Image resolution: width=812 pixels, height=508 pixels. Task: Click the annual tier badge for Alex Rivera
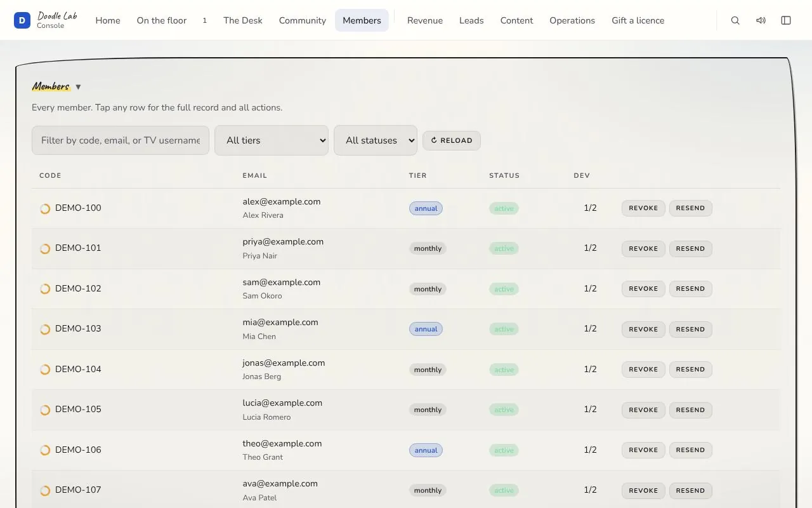click(426, 208)
